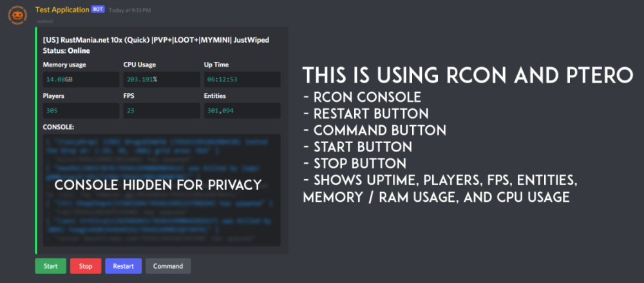Click the Memory usage heading

pyautogui.click(x=64, y=64)
